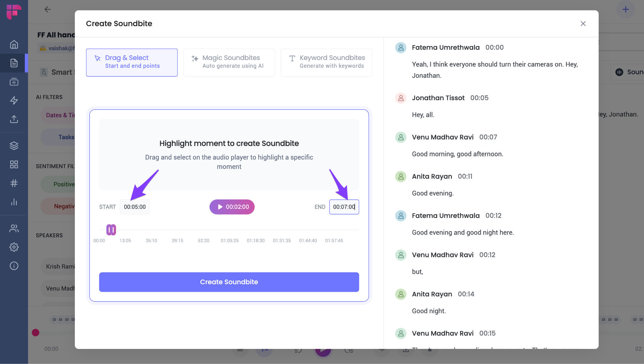Switch to Magic Soundbites tab
644x364 pixels.
point(229,62)
